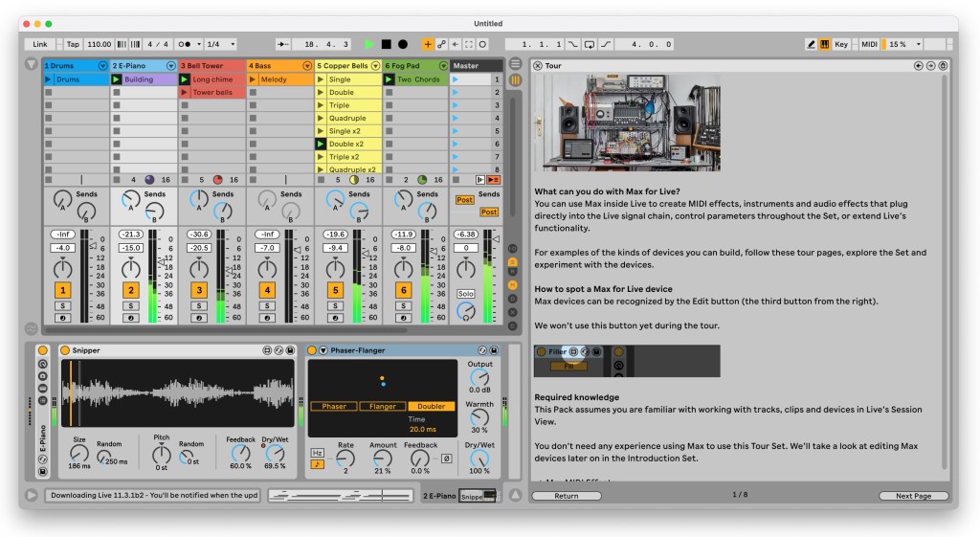The width and height of the screenshot is (980, 537).
Task: Toggle the metronome in the control bar
Action: 189,44
